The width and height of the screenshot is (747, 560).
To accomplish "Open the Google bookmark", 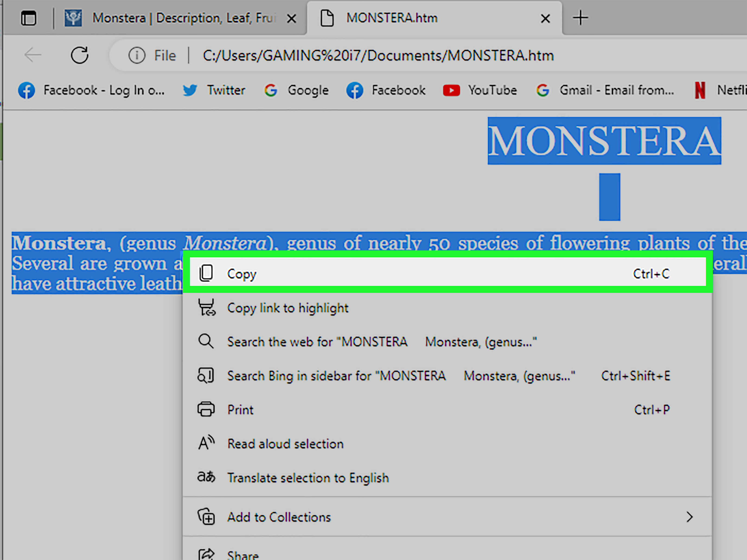I will (x=296, y=90).
